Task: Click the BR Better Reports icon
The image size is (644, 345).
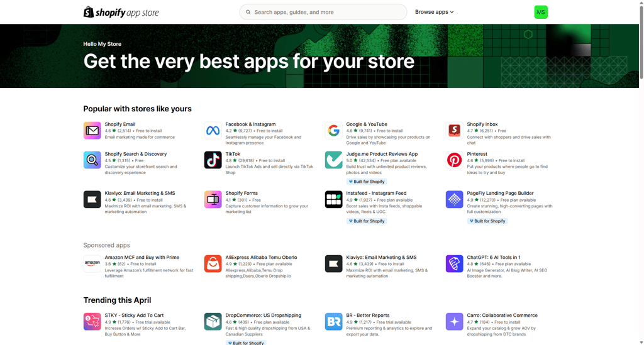Action: [x=333, y=322]
